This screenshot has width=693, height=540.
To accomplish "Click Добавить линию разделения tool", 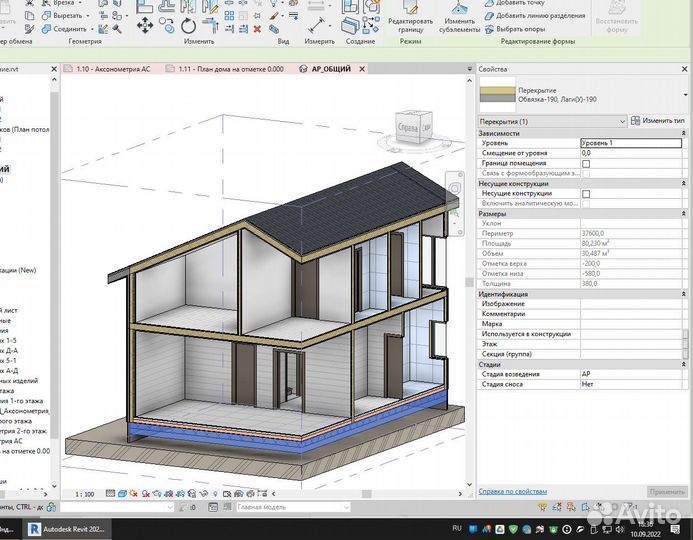I will click(535, 15).
